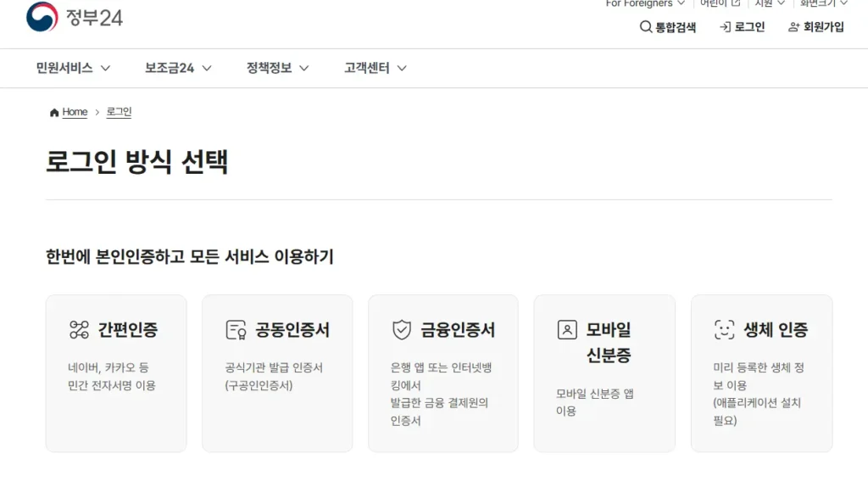Click the 어린이 external link icon

(736, 3)
